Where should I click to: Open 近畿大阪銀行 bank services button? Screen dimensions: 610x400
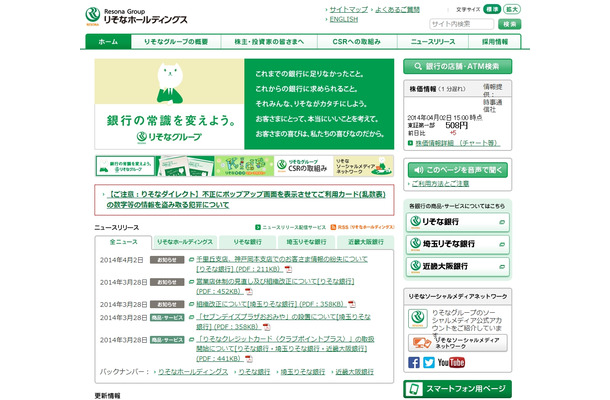tap(458, 267)
